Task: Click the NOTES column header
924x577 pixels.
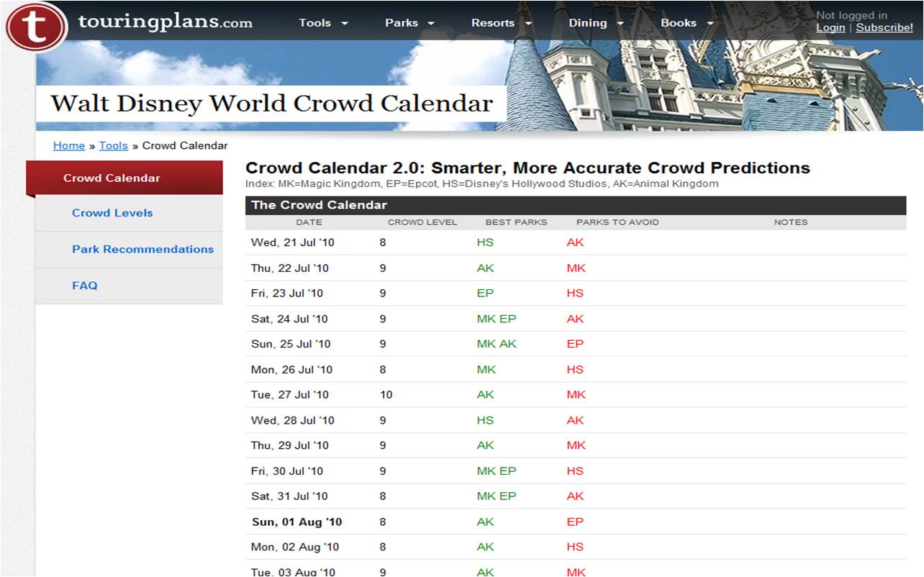Action: coord(791,222)
